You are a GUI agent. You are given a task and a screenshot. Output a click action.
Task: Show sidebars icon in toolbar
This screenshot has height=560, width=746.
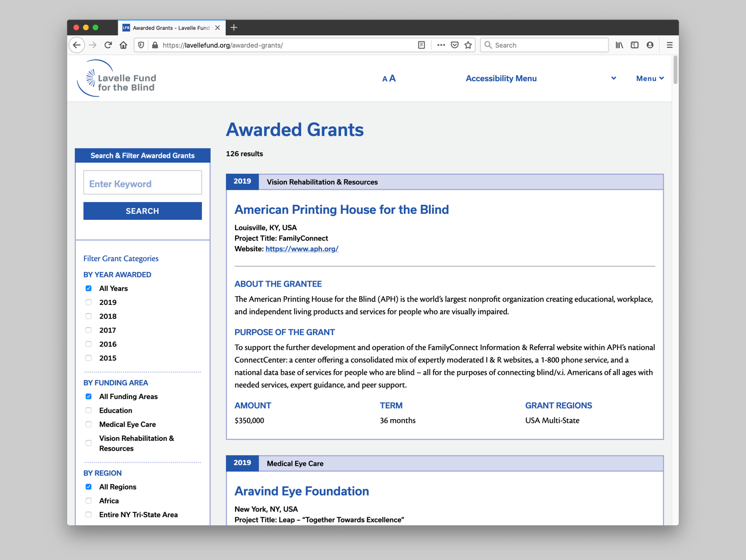[x=634, y=45]
